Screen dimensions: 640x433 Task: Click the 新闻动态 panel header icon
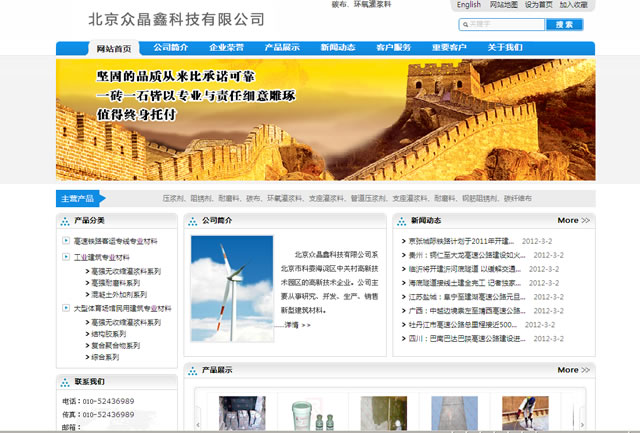click(x=402, y=220)
